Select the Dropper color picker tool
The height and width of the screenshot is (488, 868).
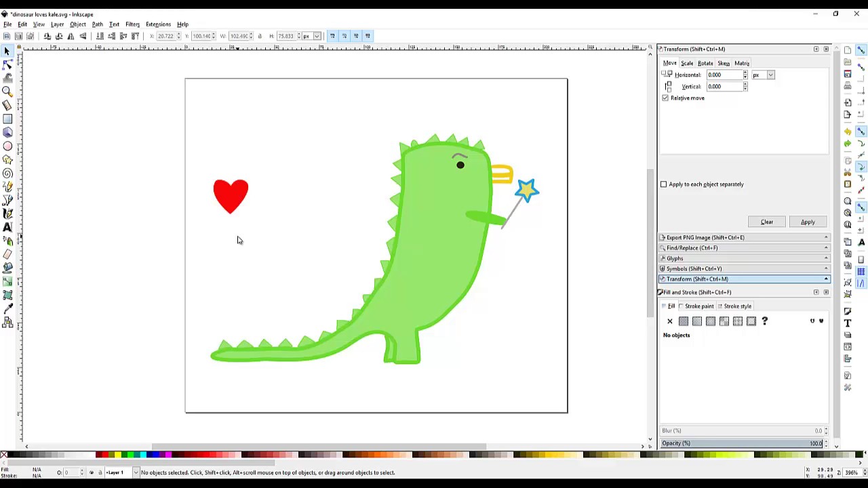(x=7, y=308)
